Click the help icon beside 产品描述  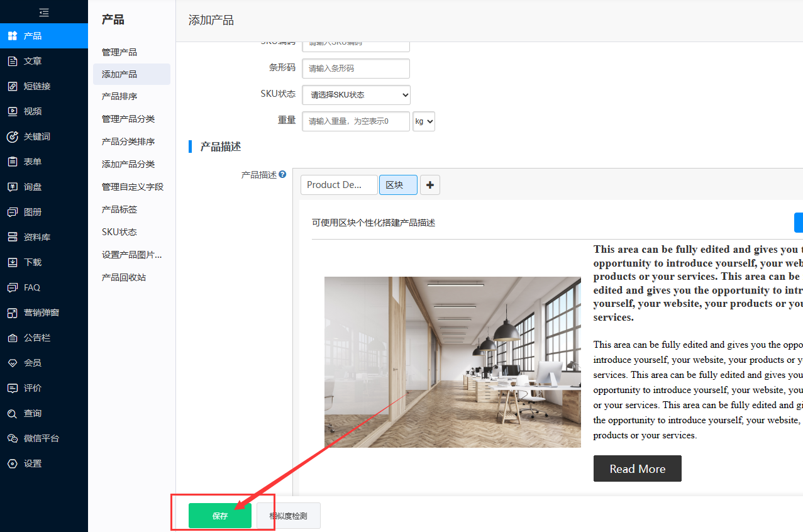[282, 174]
